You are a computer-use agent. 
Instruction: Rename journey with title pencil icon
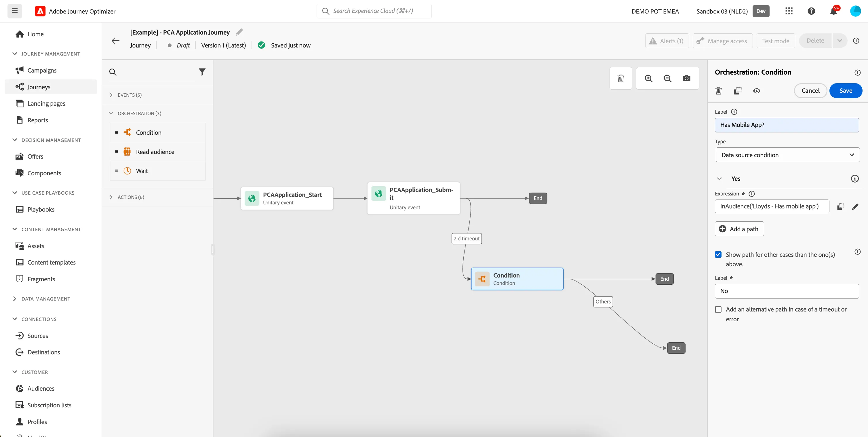pos(239,32)
